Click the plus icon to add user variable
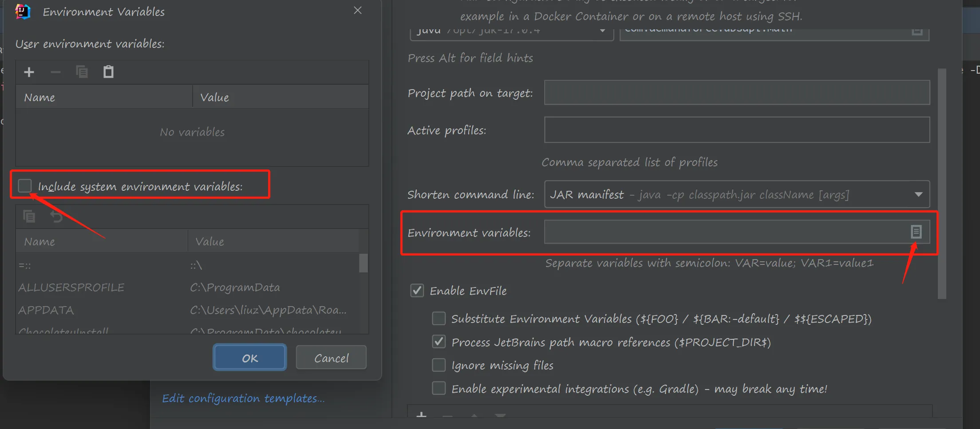 [x=29, y=72]
